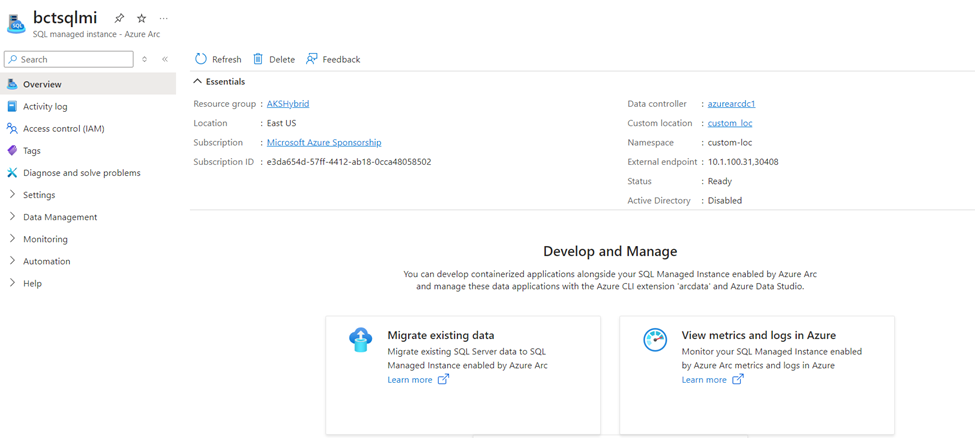This screenshot has width=975, height=438.
Task: Click External endpoint value 10.1.100.31,30408
Action: [x=743, y=162]
